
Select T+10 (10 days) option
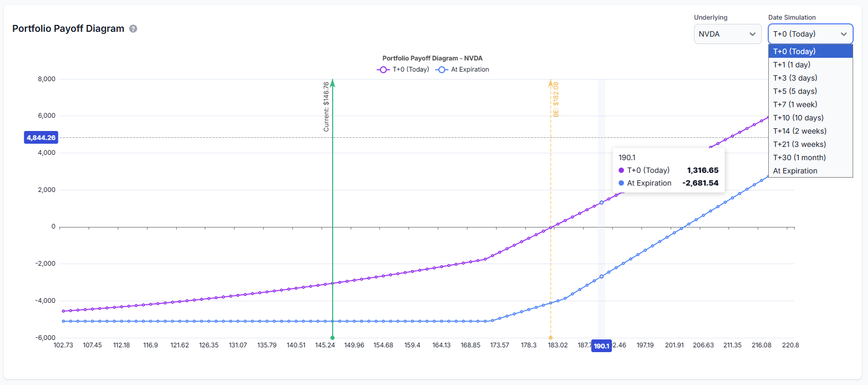click(x=810, y=118)
